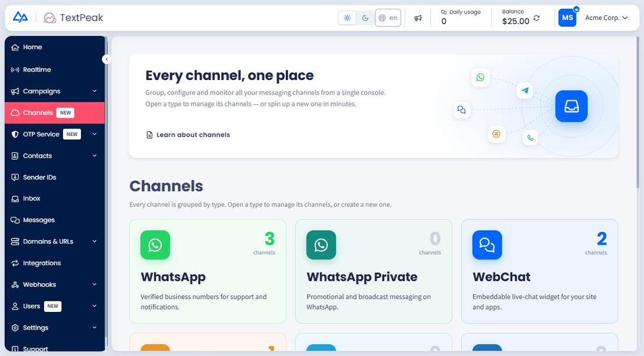The height and width of the screenshot is (356, 644).
Task: Expand the Domains & URLs chevron
Action: (95, 241)
